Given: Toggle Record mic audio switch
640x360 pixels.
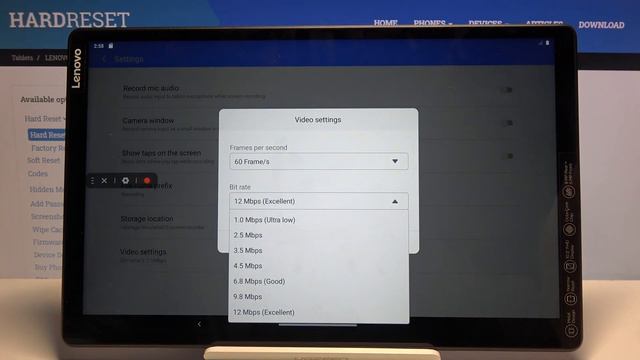Looking at the screenshot, I should (507, 90).
